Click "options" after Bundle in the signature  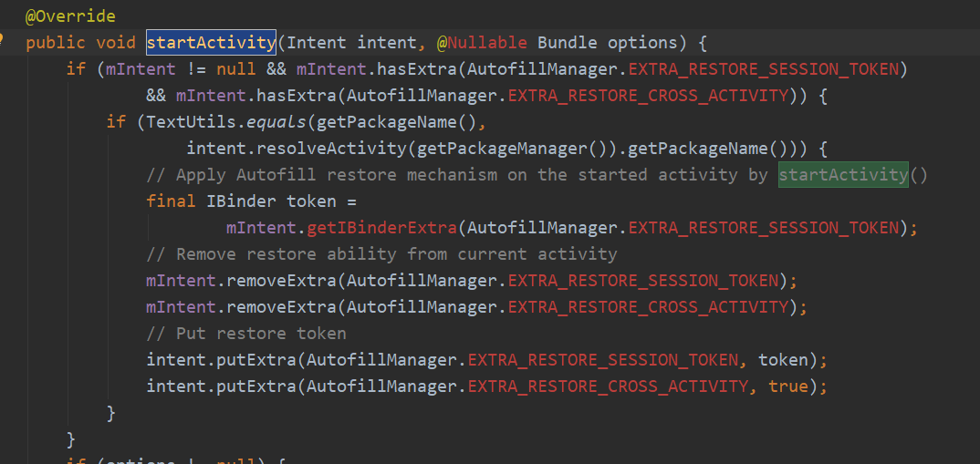642,43
